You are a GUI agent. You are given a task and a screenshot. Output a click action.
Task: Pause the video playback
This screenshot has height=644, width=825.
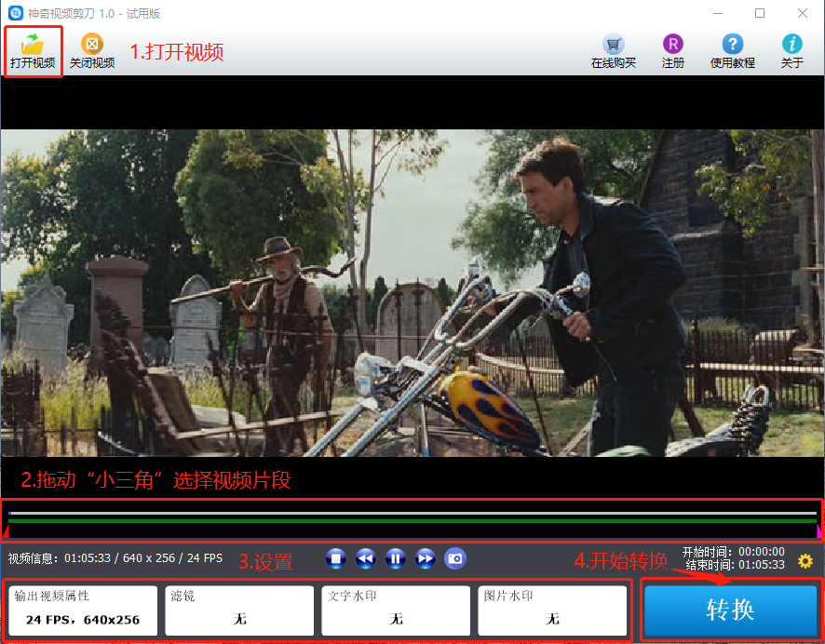point(396,558)
